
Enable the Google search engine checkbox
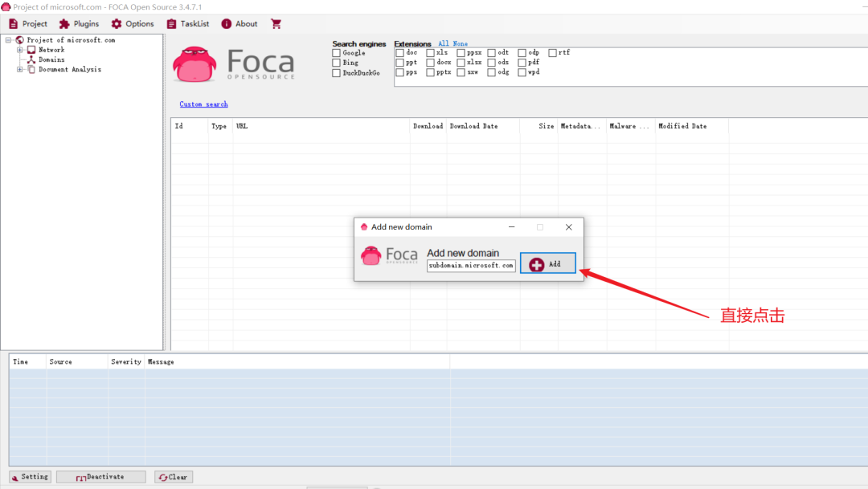coord(336,53)
